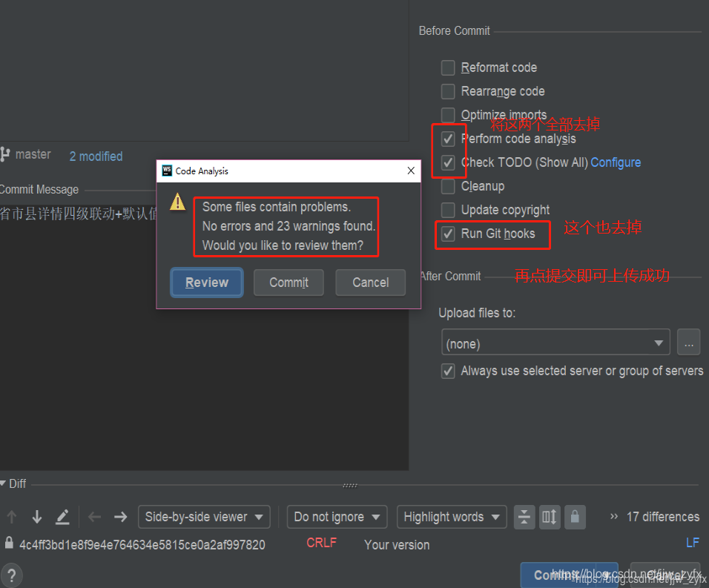Toggle synchronize scrolling icon
This screenshot has width=709, height=588.
[550, 517]
